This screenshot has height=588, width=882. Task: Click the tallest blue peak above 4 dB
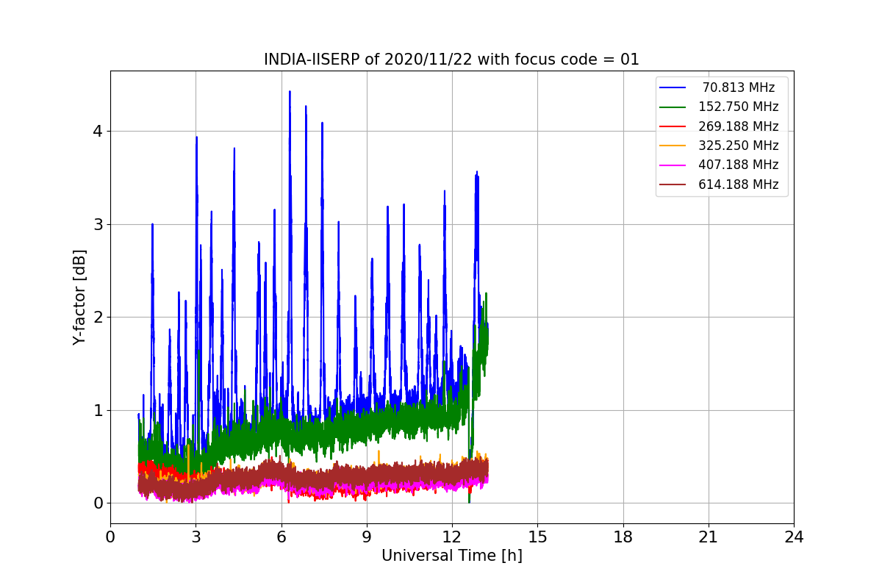pyautogui.click(x=290, y=93)
